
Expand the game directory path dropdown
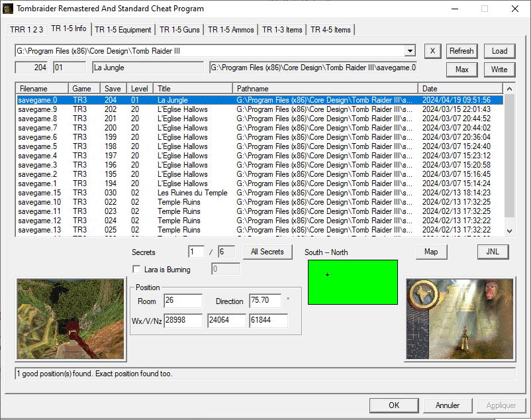410,51
